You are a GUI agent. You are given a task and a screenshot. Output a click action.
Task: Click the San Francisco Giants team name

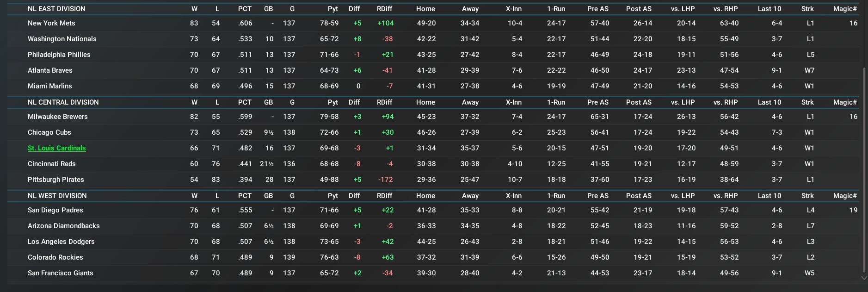pos(60,273)
